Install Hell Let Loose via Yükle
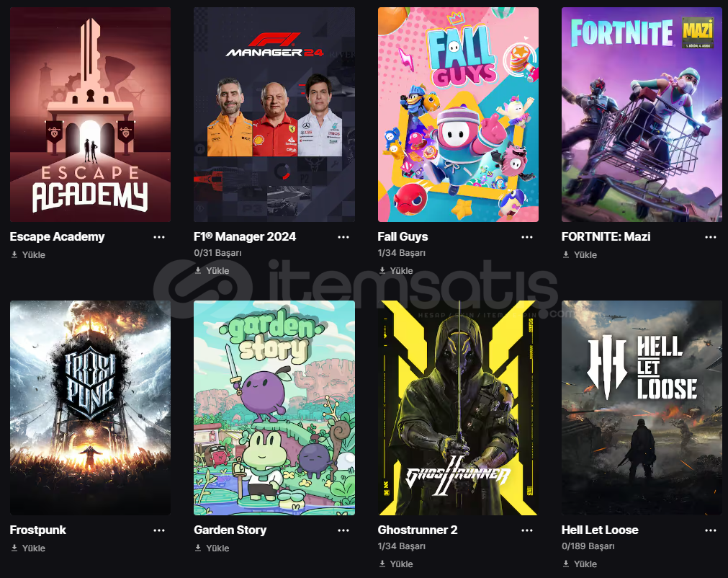 [x=580, y=564]
